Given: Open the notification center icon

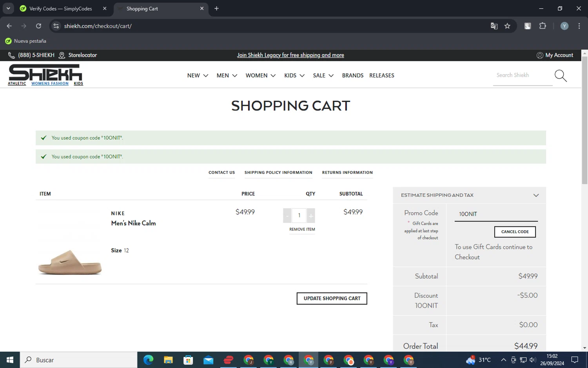Looking at the screenshot, I should (x=575, y=360).
